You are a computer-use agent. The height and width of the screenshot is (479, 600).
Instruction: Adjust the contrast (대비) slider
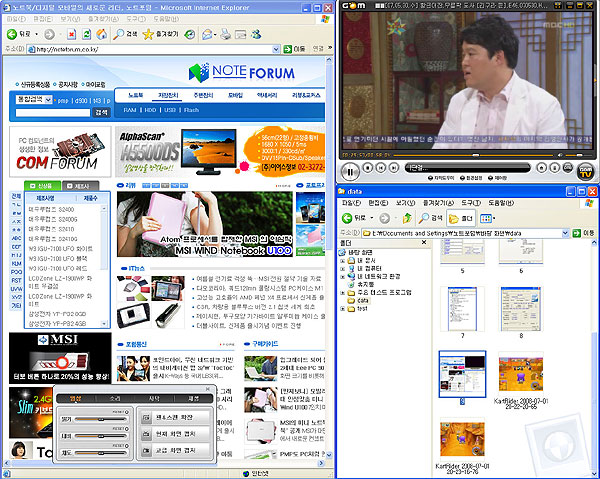coord(101,437)
